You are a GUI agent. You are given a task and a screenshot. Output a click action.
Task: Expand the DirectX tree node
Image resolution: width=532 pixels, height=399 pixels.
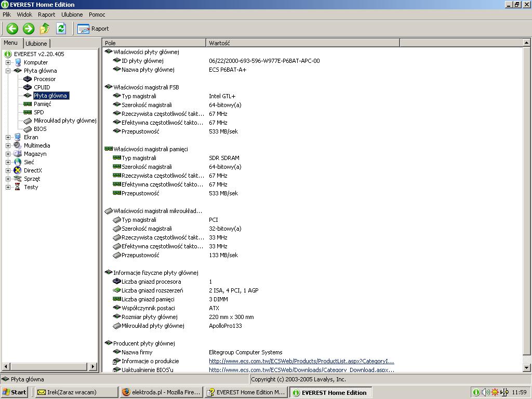coord(8,170)
